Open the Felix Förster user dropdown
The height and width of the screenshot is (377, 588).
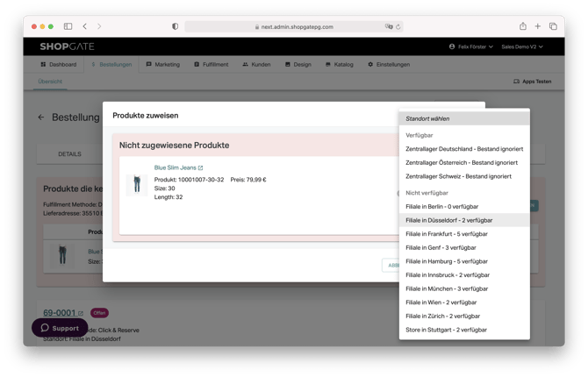pyautogui.click(x=470, y=46)
